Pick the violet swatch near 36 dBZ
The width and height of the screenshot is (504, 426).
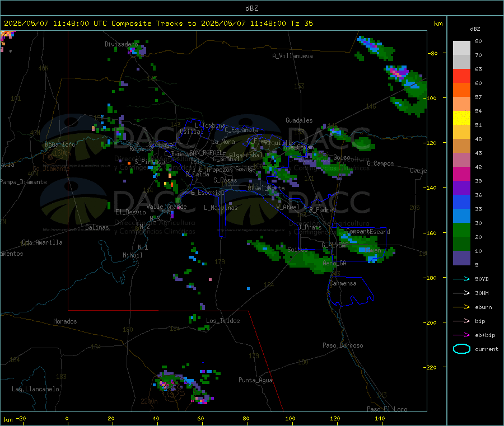(461, 188)
